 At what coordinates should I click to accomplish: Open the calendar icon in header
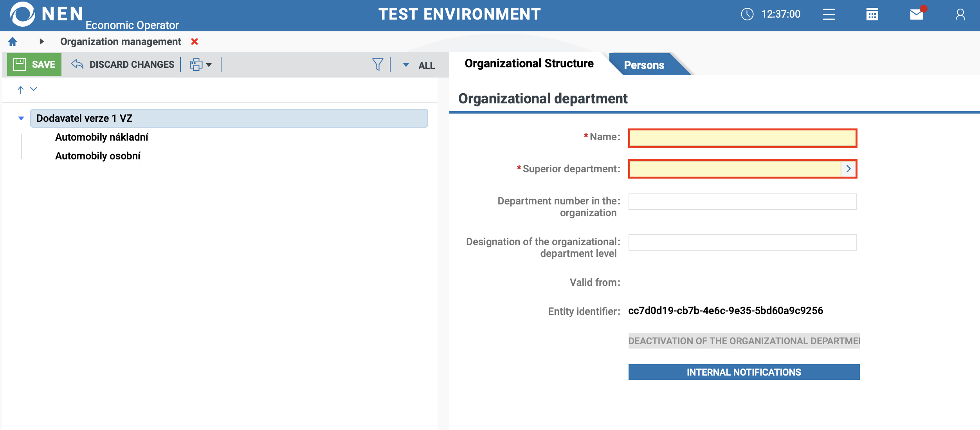click(872, 14)
